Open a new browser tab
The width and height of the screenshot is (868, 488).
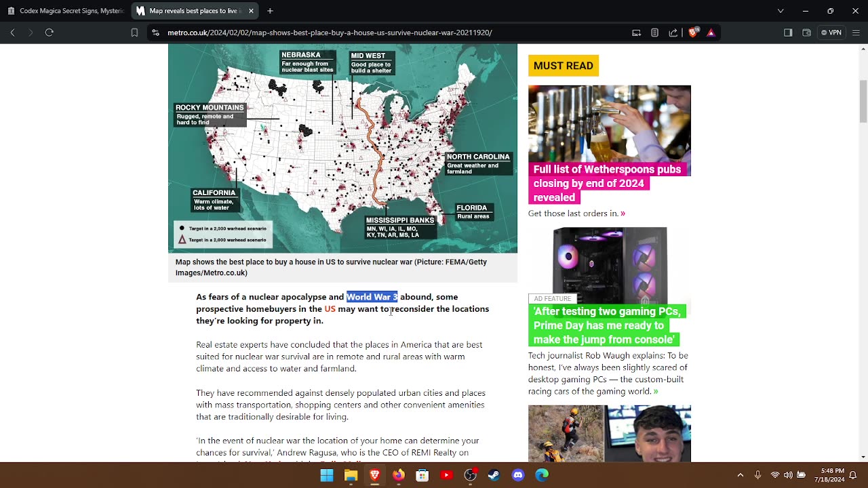(270, 11)
